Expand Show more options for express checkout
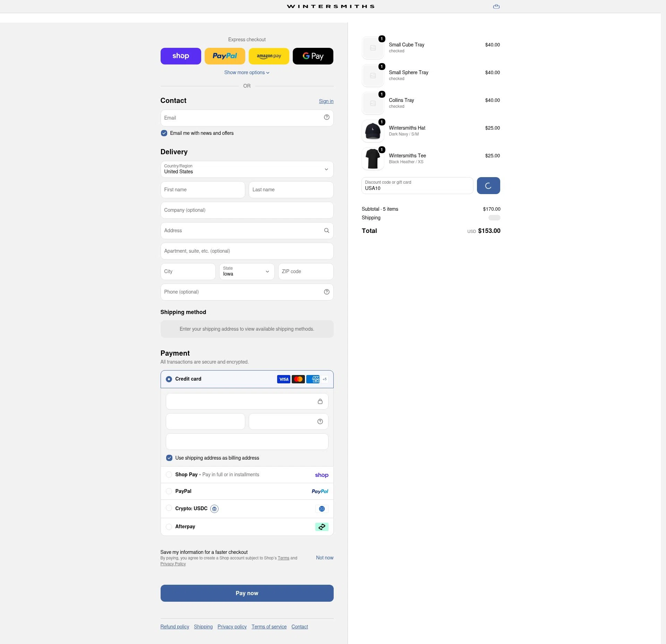The height and width of the screenshot is (644, 666). pos(247,72)
